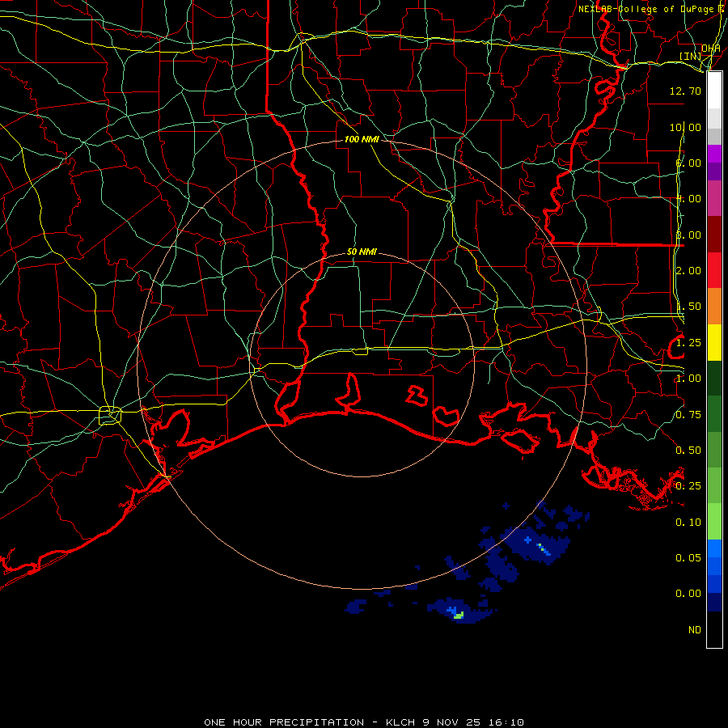Click the light-green pixel in southern rain cell
Viewport: 728px width, 728px height.
click(459, 616)
